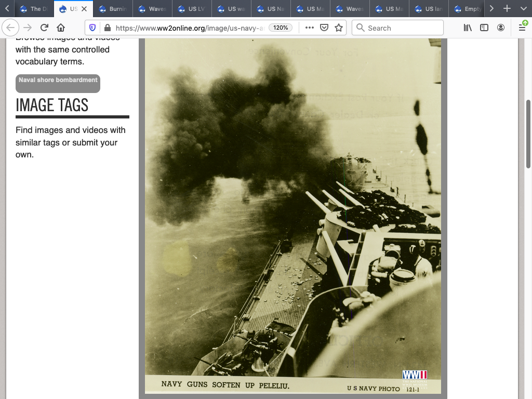The width and height of the screenshot is (532, 399).
Task: Expand the page actions ellipsis menu
Action: click(310, 28)
